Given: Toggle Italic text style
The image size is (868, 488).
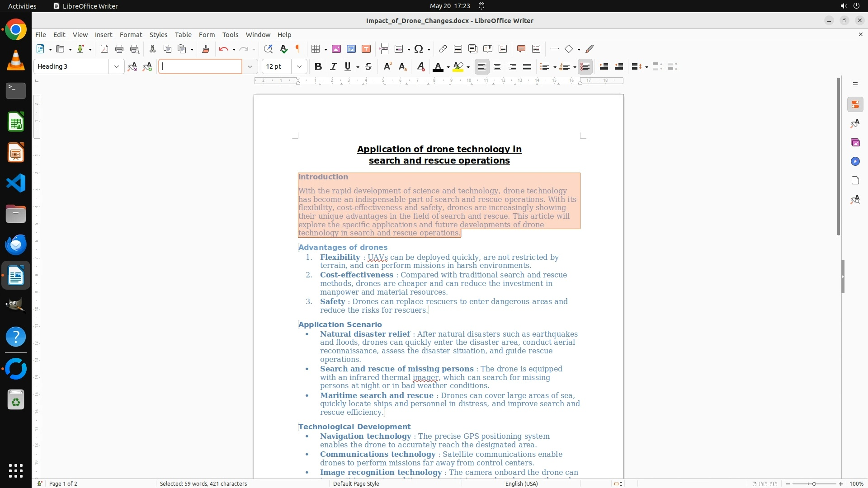Looking at the screenshot, I should pos(334,66).
